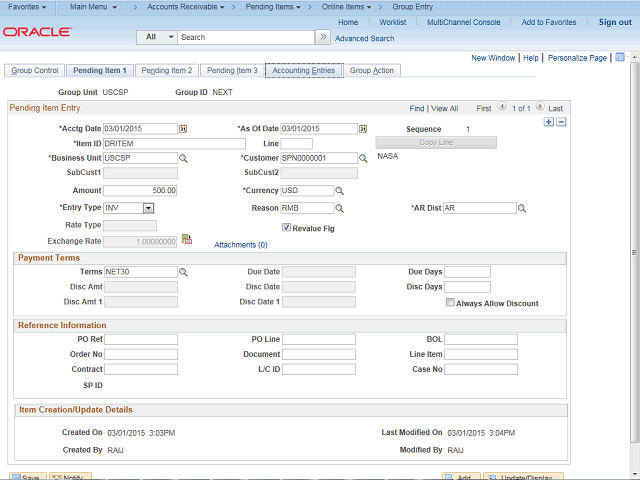Expand the Entry Type dropdown
This screenshot has height=480, width=640.
point(148,208)
